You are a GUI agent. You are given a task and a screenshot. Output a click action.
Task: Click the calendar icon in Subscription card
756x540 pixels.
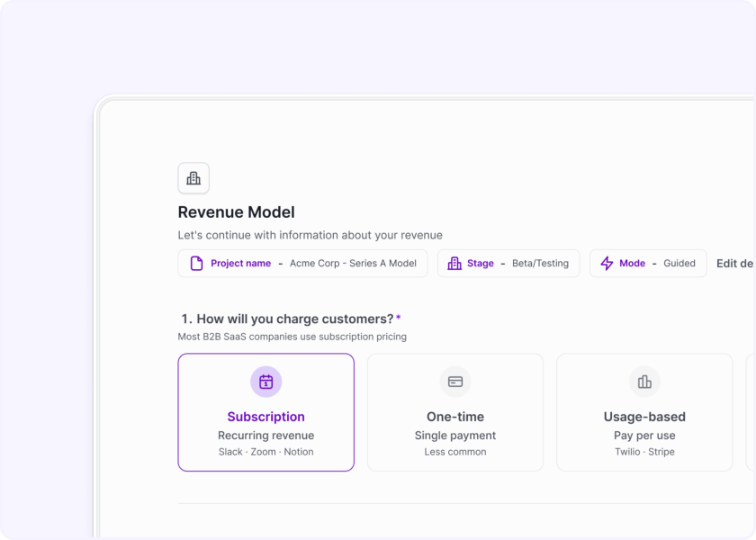click(x=266, y=382)
